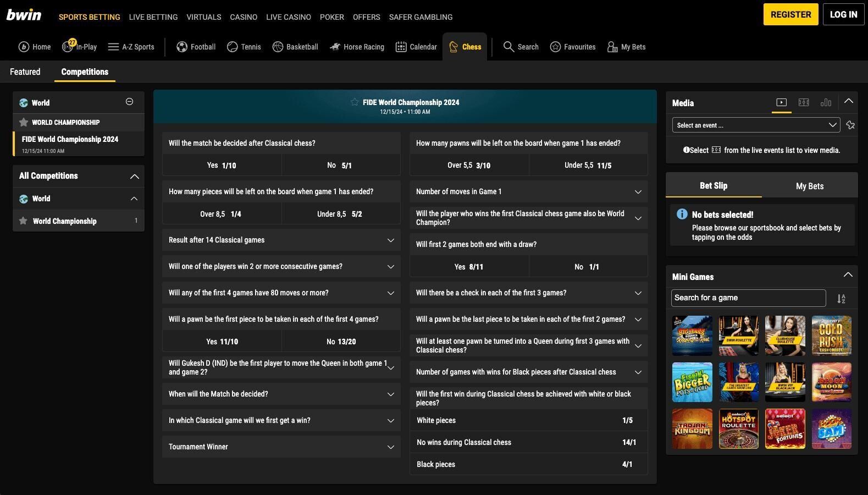Collapse the Mini Games panel
Screen dimensions: 868x495
848,274
